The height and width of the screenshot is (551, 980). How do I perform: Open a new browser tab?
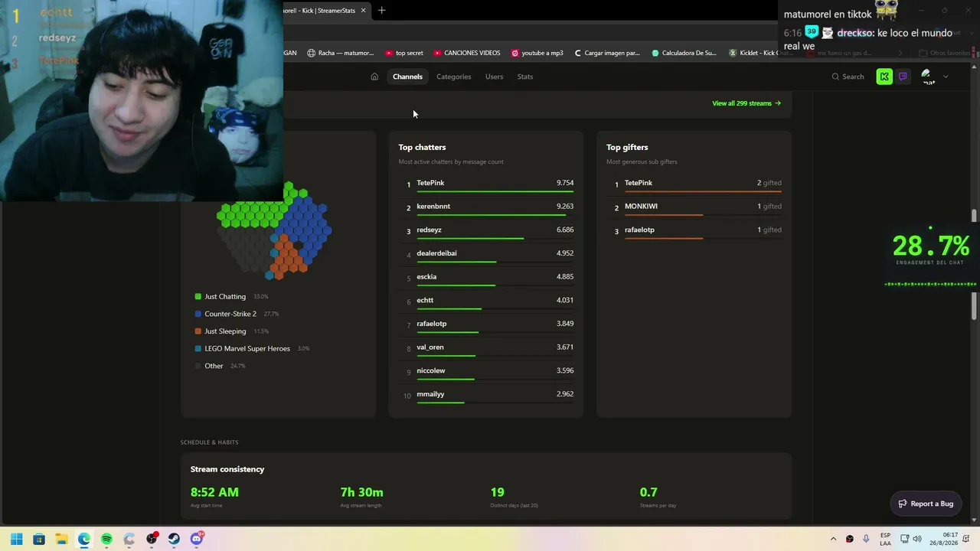[381, 11]
